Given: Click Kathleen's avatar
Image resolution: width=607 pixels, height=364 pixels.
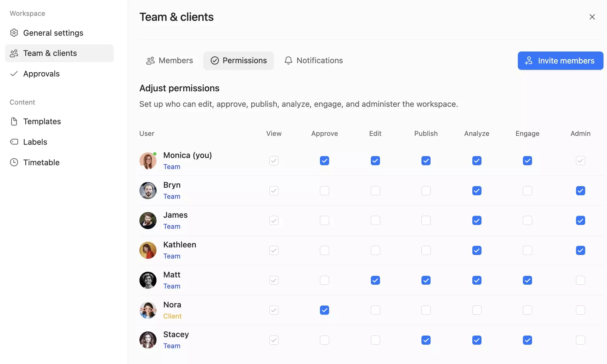Looking at the screenshot, I should (x=148, y=250).
